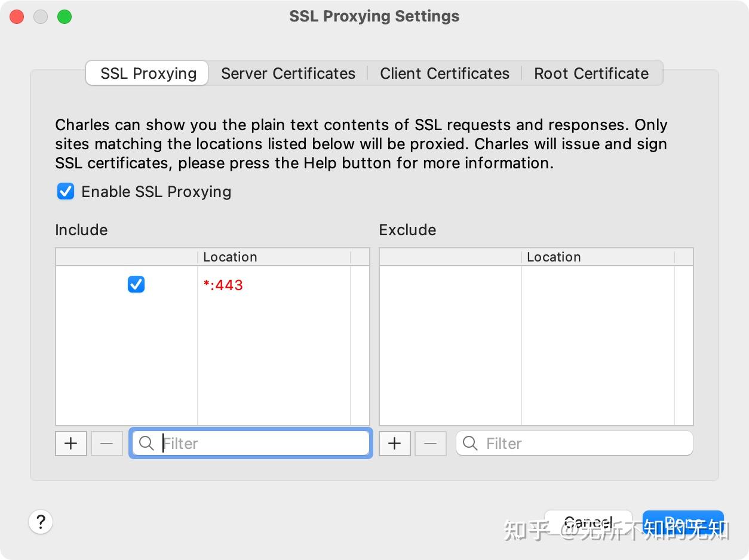Image resolution: width=749 pixels, height=560 pixels.
Task: Confirm settings with the blue Done button
Action: [x=683, y=524]
